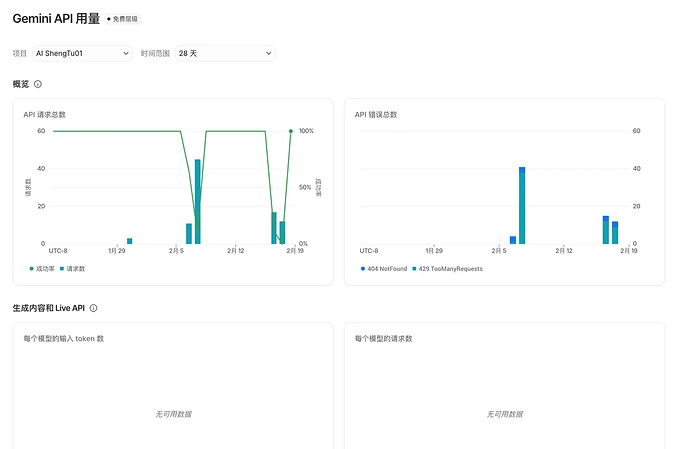Click the tallest request bar in API 请求总数
Viewport: 690px width, 449px height.
pyautogui.click(x=198, y=202)
